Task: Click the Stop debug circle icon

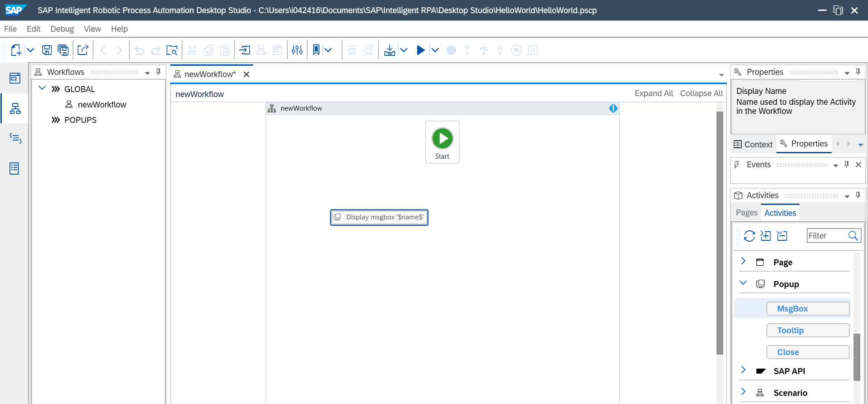Action: [x=516, y=50]
